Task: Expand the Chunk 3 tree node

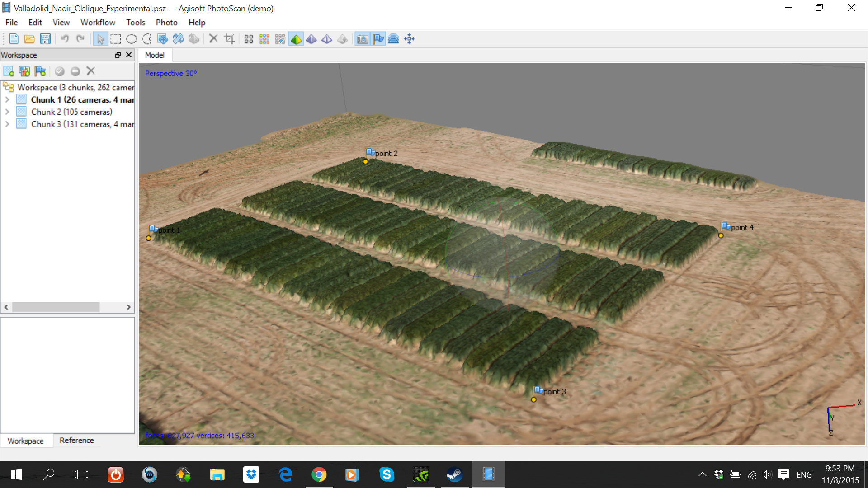Action: [7, 124]
